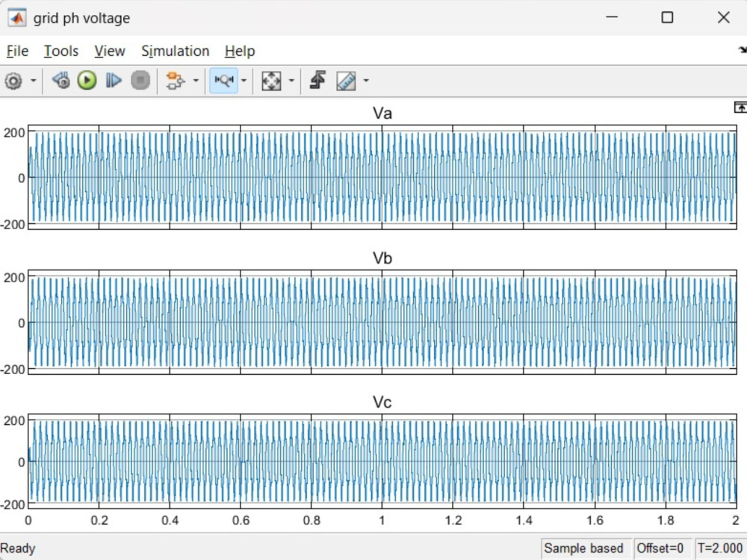Viewport: 747px width, 560px height.
Task: Toggle the Zoom X tool
Action: 223,81
